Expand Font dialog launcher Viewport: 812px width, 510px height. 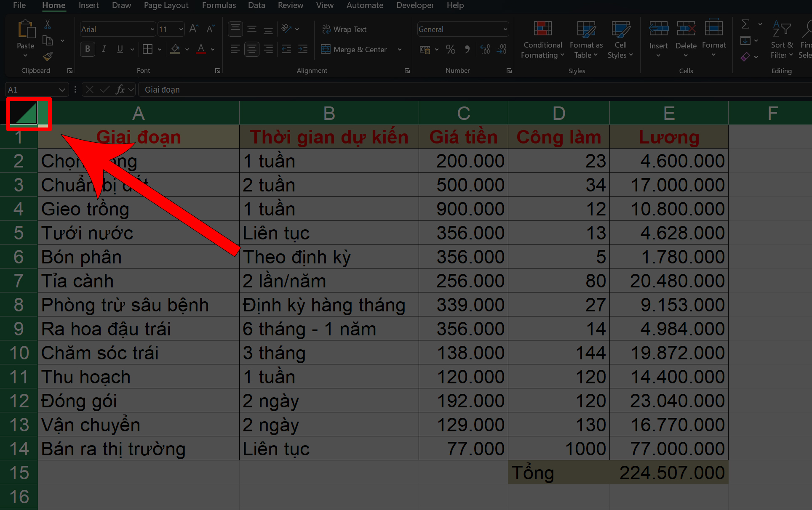[x=218, y=71]
